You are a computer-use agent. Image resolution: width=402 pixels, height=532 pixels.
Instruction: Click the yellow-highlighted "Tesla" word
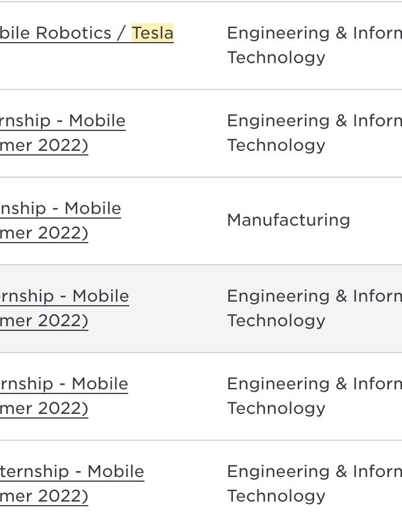[x=153, y=33]
